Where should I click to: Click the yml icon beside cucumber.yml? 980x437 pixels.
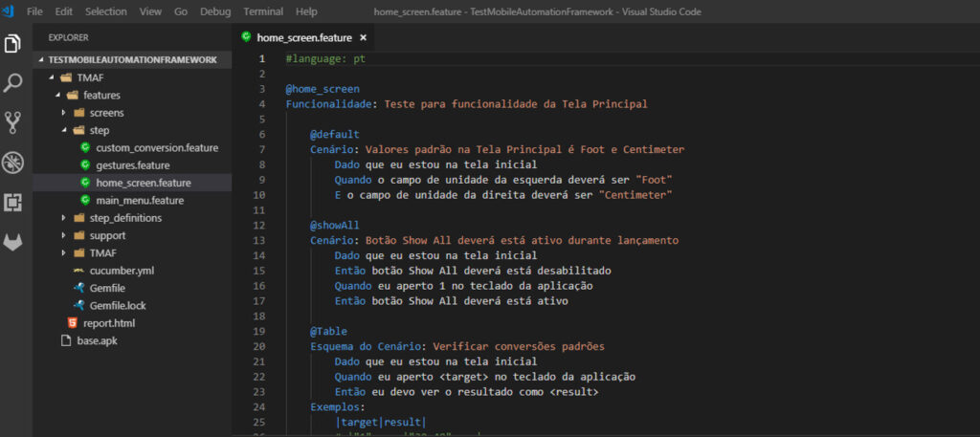click(78, 271)
